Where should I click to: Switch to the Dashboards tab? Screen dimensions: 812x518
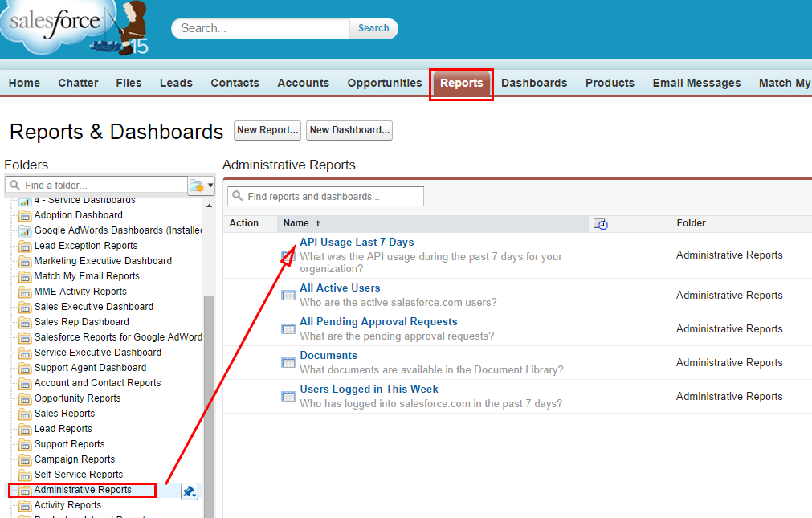click(534, 84)
